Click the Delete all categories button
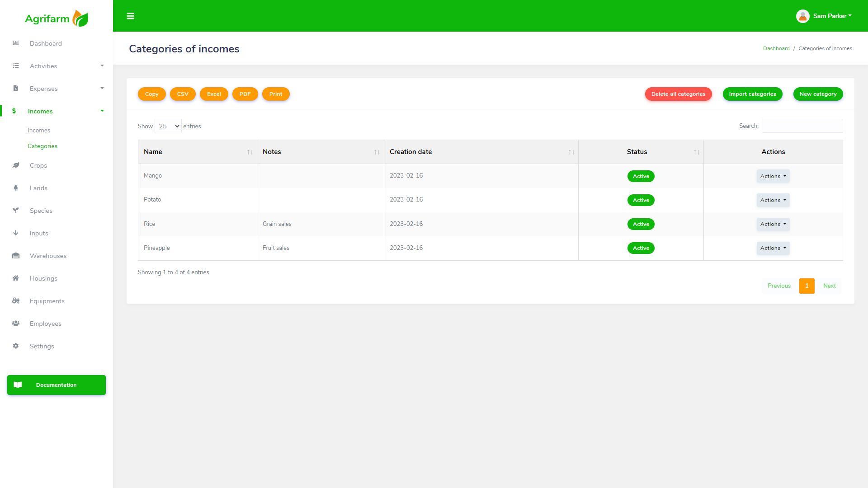 tap(678, 94)
